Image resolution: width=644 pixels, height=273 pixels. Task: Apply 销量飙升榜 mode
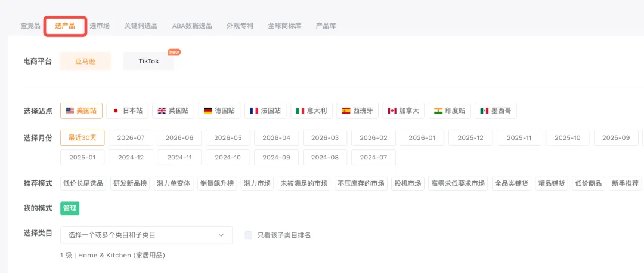(217, 183)
